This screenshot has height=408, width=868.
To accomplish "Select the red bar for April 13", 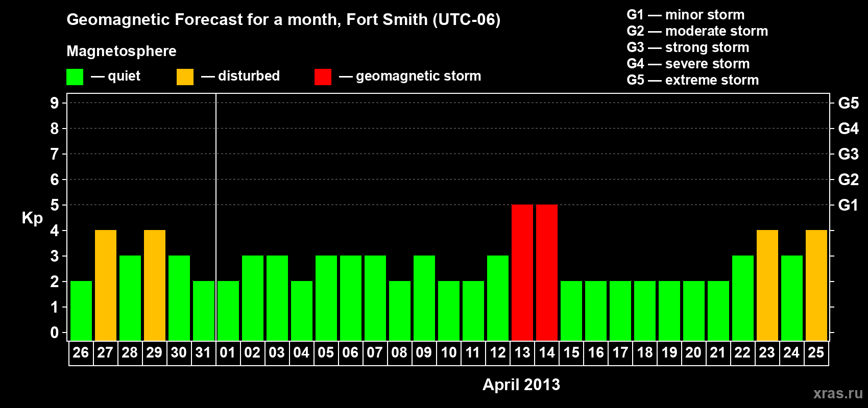I will [x=522, y=272].
